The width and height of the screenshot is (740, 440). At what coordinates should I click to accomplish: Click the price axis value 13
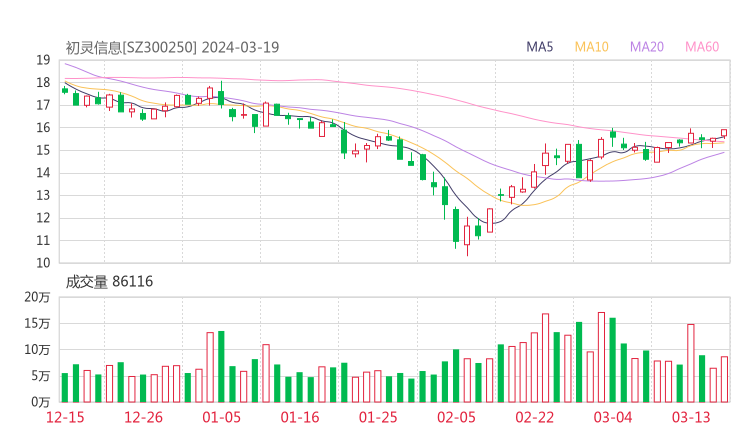click(x=43, y=195)
